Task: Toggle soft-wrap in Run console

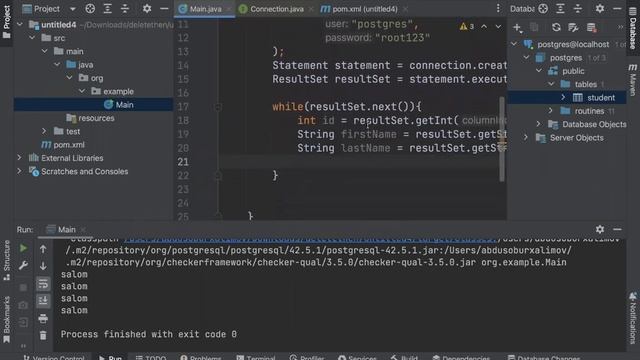Action: pos(43,284)
